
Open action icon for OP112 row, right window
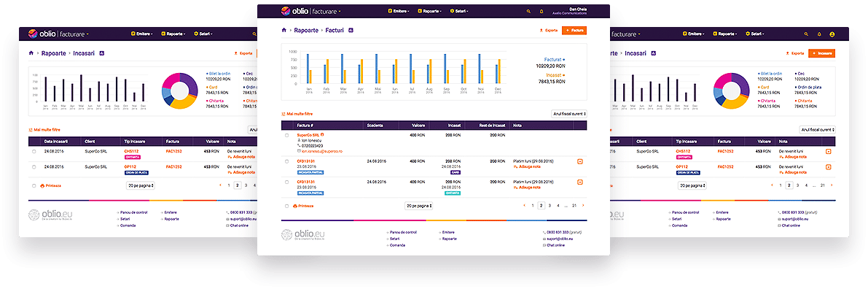coord(829,167)
